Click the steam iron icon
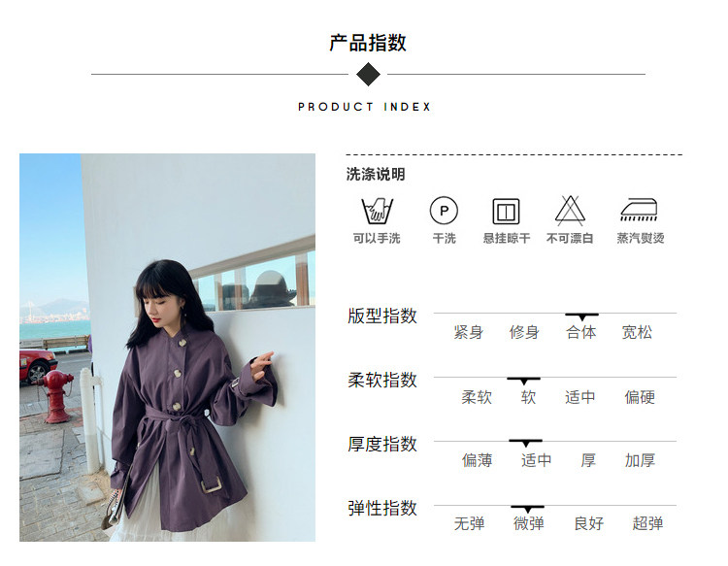Image resolution: width=728 pixels, height=566 pixels. click(640, 210)
